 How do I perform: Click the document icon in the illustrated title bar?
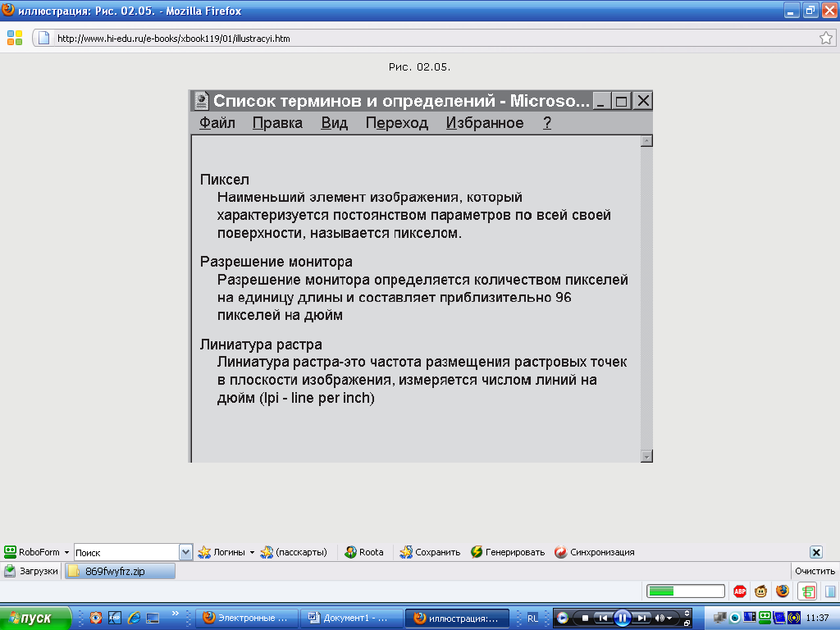click(x=202, y=101)
